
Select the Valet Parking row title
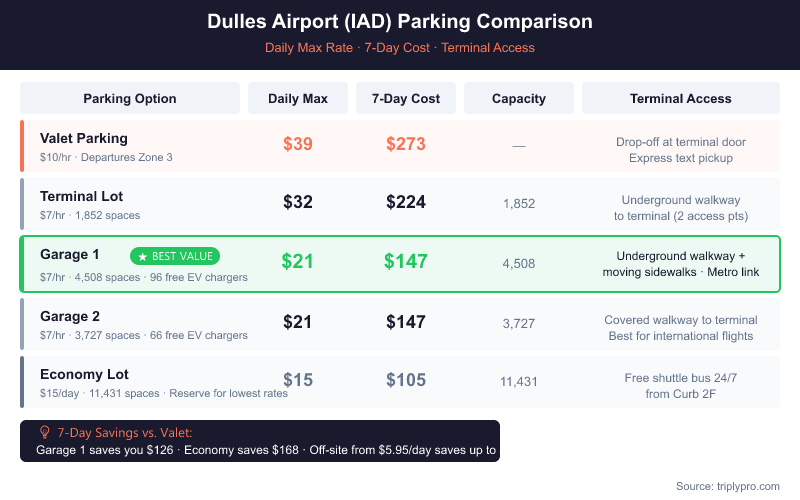pos(84,138)
